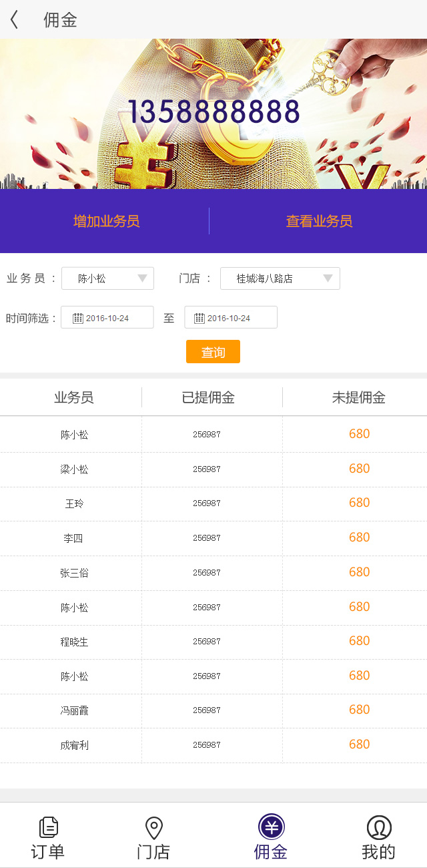Select the start date field 2016-10-24

tap(112, 318)
